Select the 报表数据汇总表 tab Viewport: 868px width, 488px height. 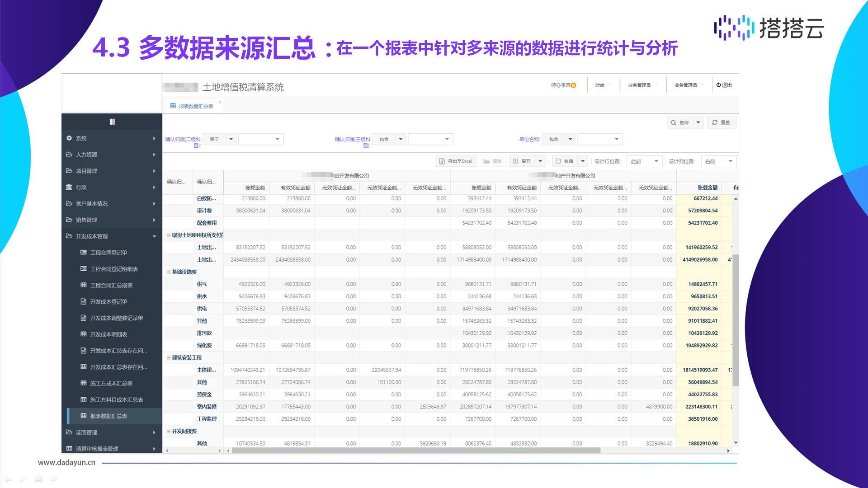coord(195,106)
